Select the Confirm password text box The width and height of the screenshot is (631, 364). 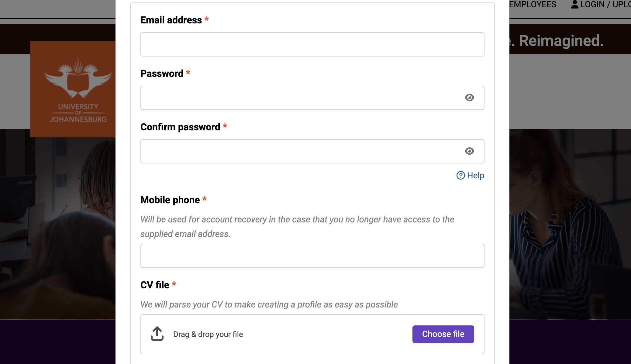301,151
